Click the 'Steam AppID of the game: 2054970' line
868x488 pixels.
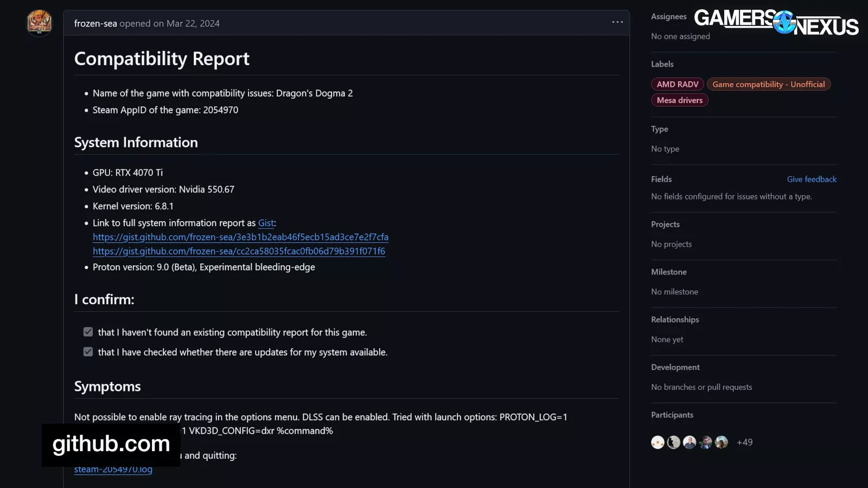point(165,110)
